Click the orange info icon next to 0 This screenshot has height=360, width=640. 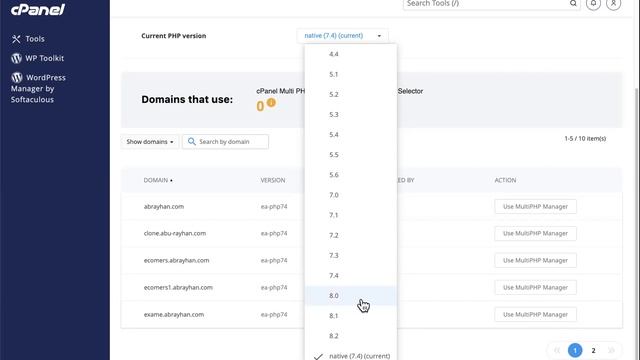point(271,102)
